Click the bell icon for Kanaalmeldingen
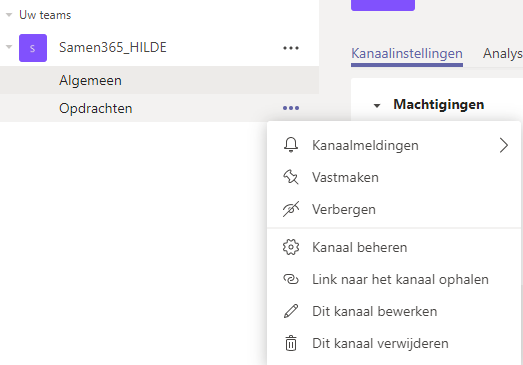This screenshot has height=365, width=523. [291, 145]
